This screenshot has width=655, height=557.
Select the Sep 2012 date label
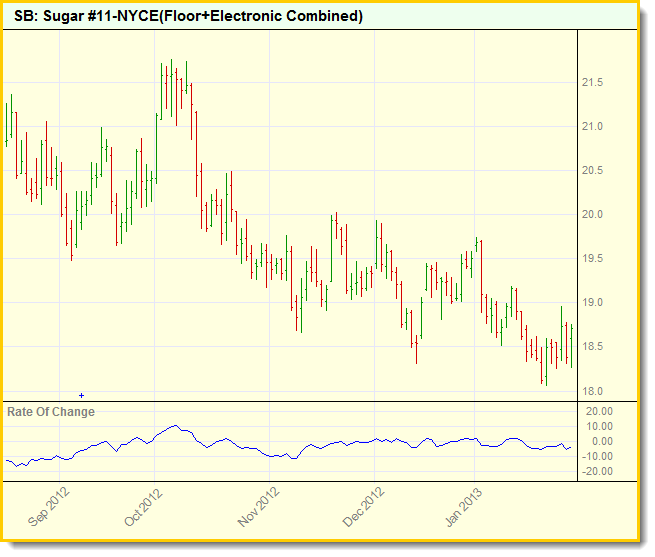click(x=48, y=506)
